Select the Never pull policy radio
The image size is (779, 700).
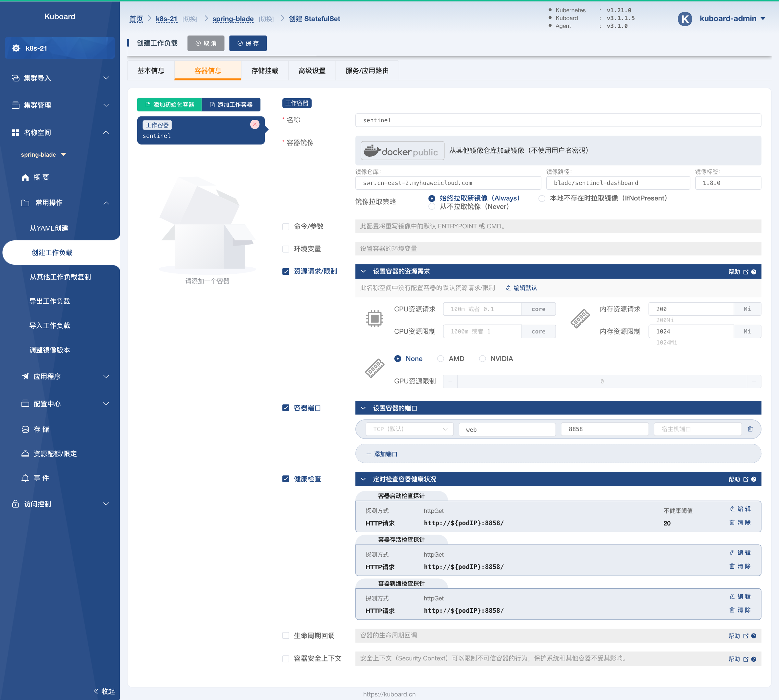click(x=432, y=207)
